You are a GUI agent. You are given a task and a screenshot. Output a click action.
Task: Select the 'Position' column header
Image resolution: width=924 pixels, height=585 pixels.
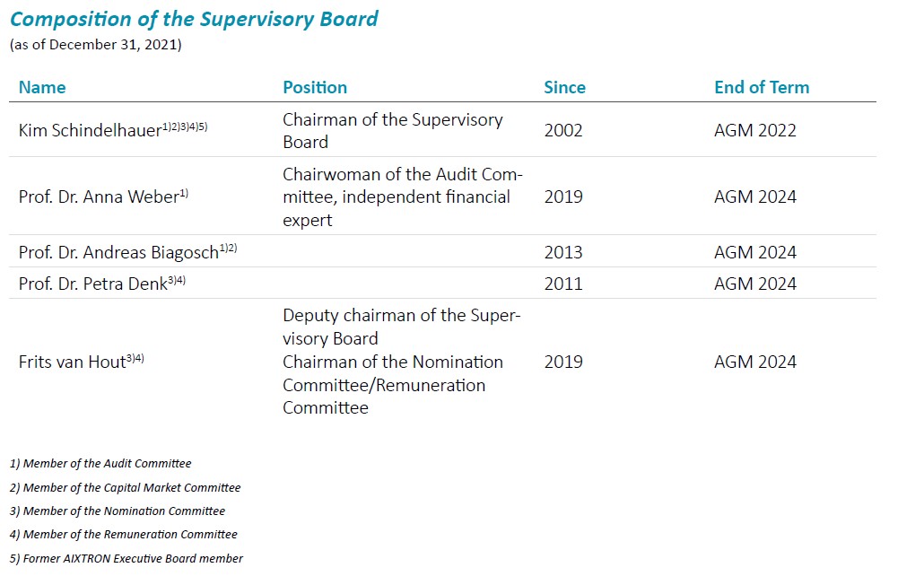[x=315, y=87]
